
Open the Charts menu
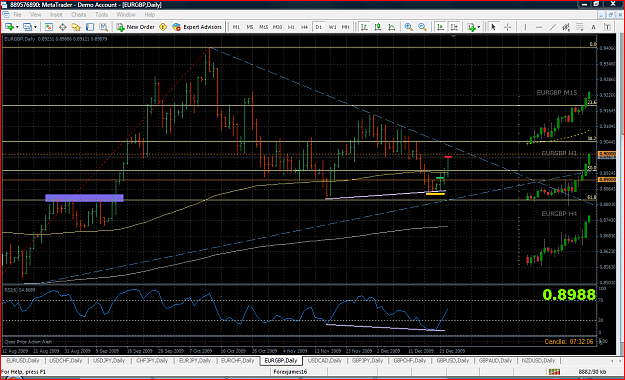pos(79,15)
